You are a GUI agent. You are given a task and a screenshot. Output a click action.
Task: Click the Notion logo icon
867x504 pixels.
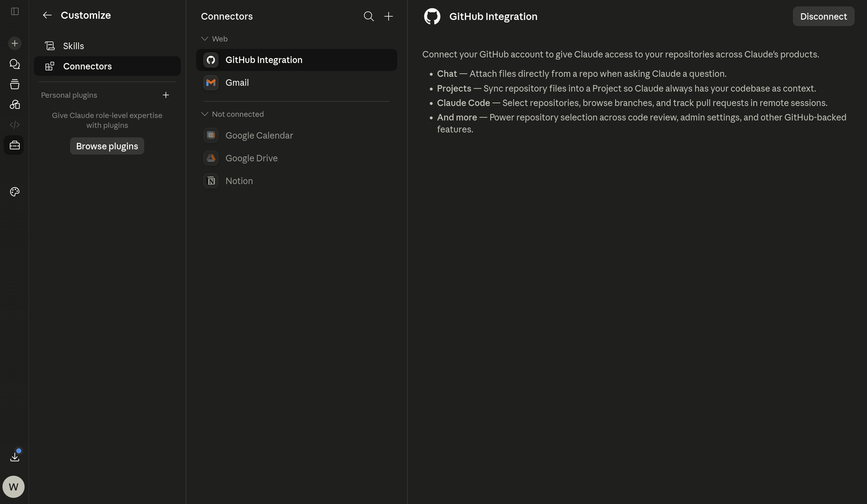(x=211, y=180)
